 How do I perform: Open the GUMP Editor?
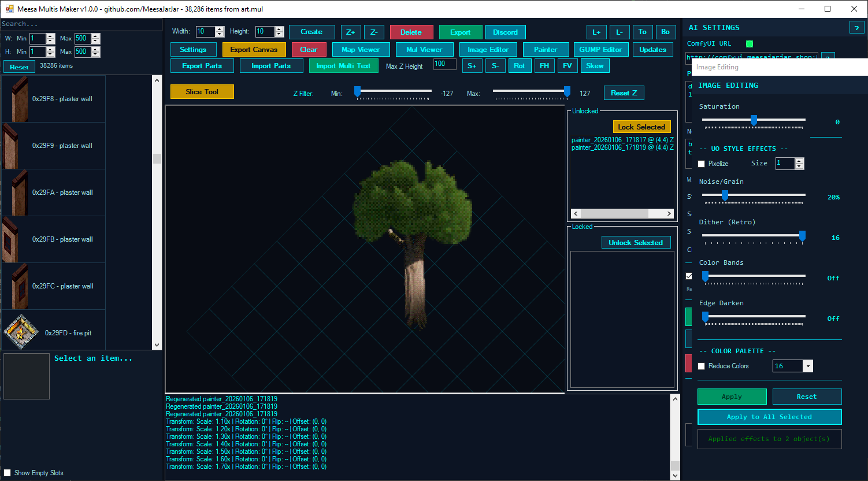pyautogui.click(x=600, y=50)
